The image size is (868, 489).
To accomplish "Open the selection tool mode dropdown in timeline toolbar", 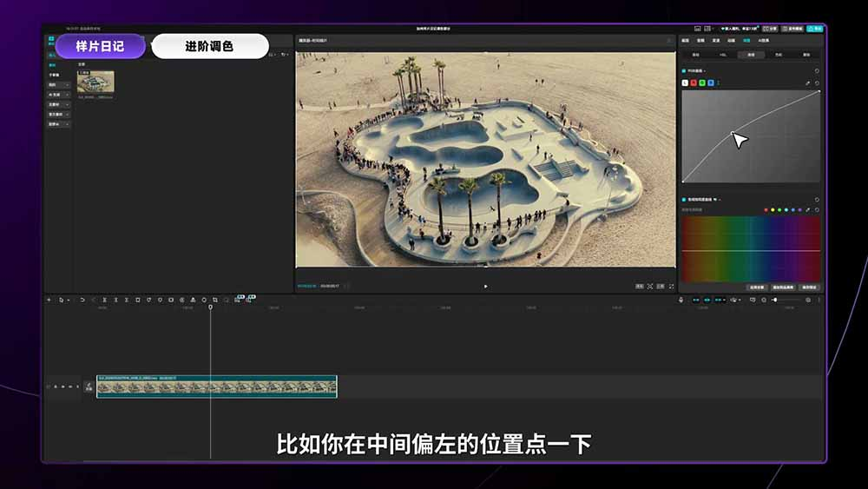I will point(69,301).
